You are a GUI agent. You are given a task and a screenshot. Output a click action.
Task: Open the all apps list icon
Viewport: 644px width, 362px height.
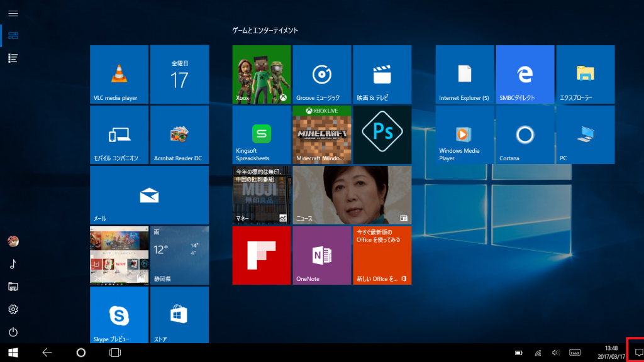14,58
